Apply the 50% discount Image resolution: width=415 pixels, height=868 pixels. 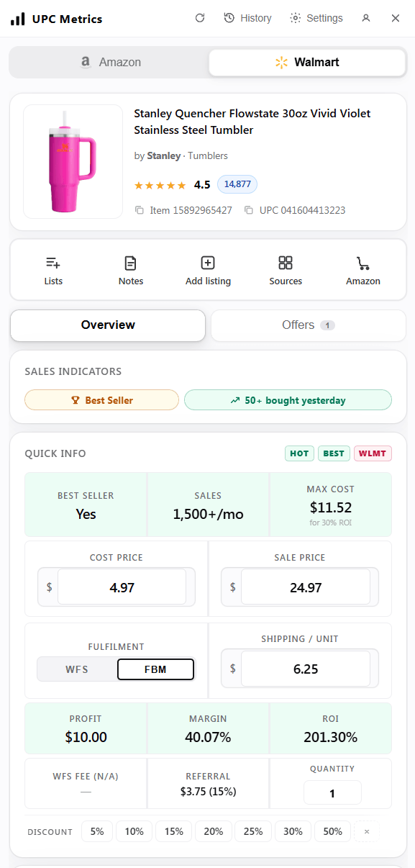coord(333,831)
